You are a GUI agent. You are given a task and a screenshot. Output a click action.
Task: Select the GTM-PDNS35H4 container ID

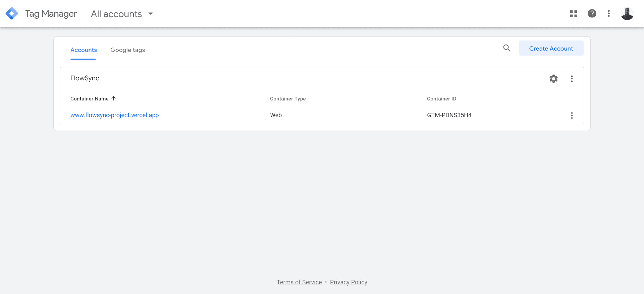click(x=449, y=115)
